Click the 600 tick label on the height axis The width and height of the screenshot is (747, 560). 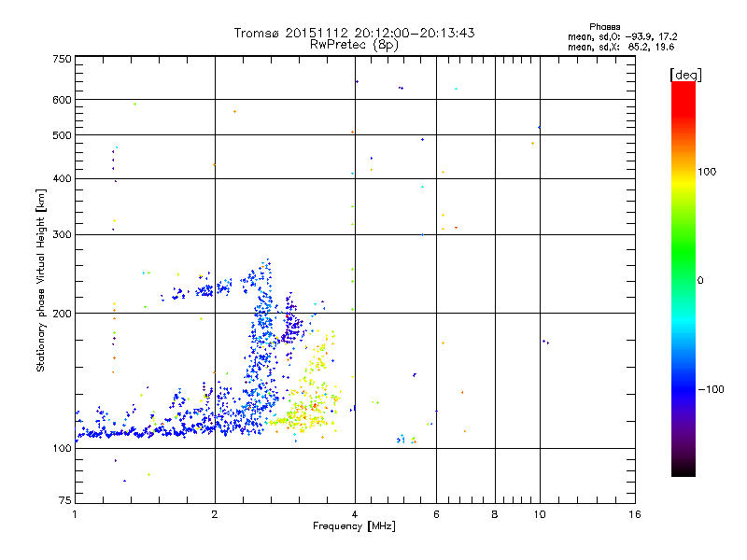pyautogui.click(x=62, y=100)
